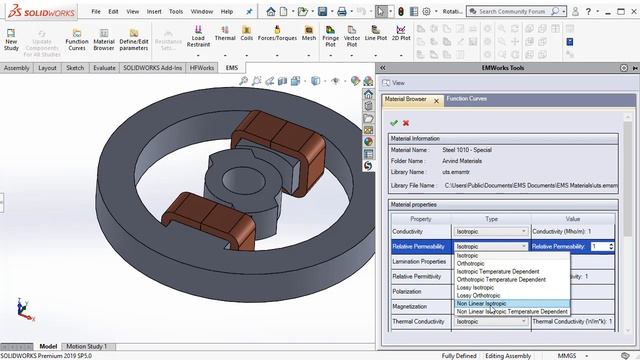This screenshot has height=360, width=640.
Task: Click the Load Restraint tool
Action: (198, 36)
